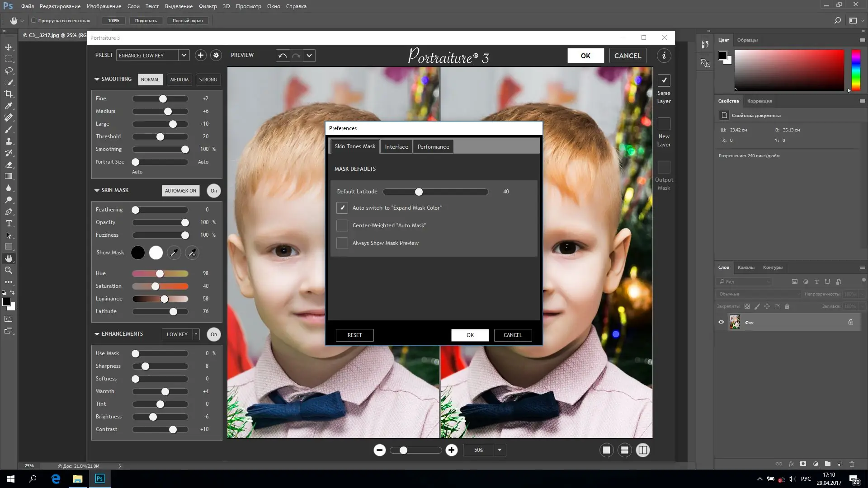
Task: Select the Move tool
Action: [x=8, y=47]
